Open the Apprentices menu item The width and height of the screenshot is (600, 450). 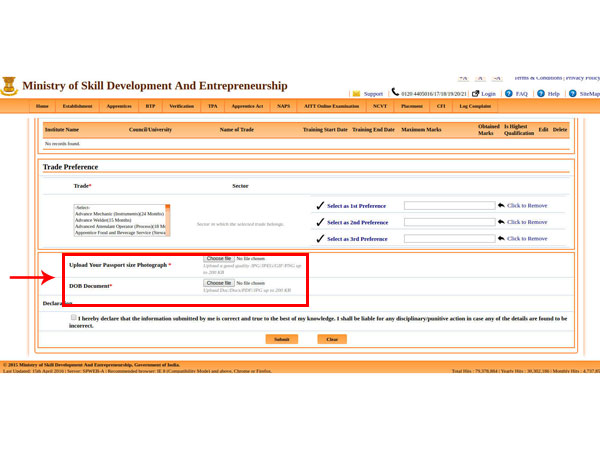[119, 106]
